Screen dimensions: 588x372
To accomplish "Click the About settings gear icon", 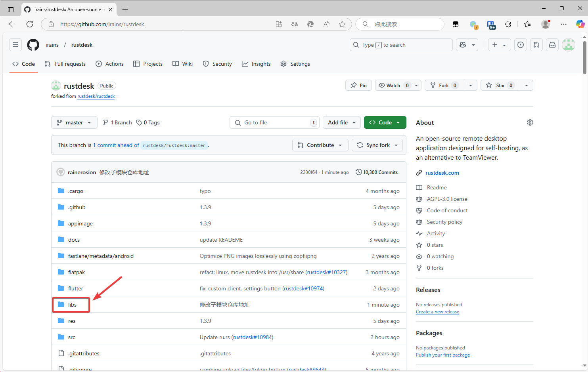I will (x=530, y=122).
